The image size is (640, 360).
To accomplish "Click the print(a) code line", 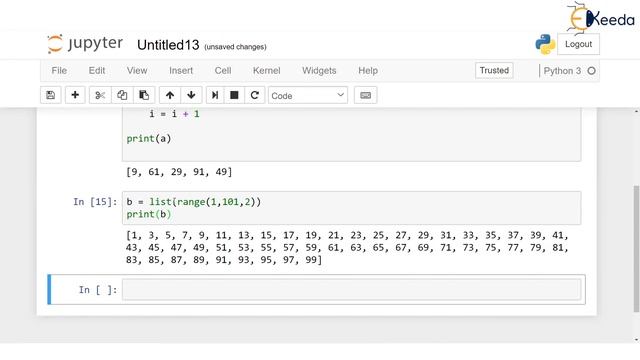I will pyautogui.click(x=149, y=139).
